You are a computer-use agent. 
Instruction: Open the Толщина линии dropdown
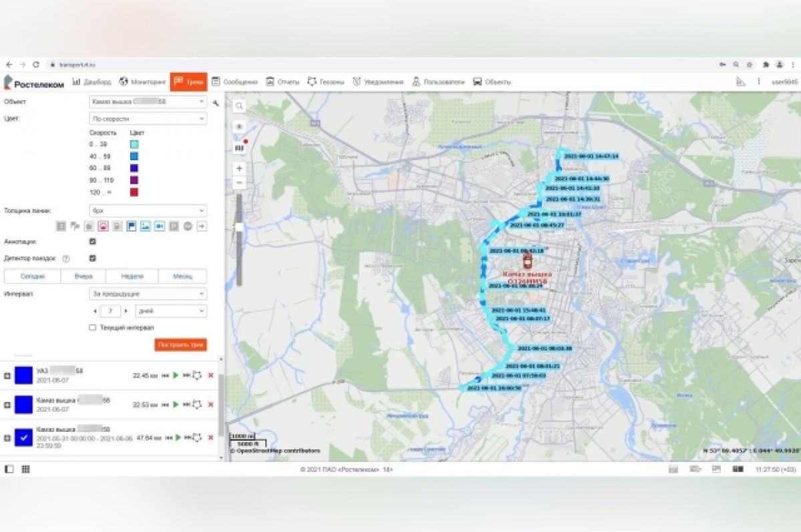click(x=148, y=210)
